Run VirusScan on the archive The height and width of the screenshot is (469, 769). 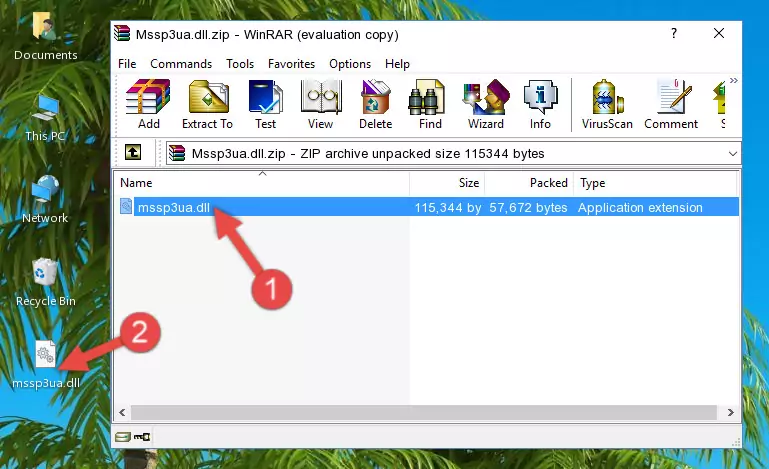pos(607,104)
